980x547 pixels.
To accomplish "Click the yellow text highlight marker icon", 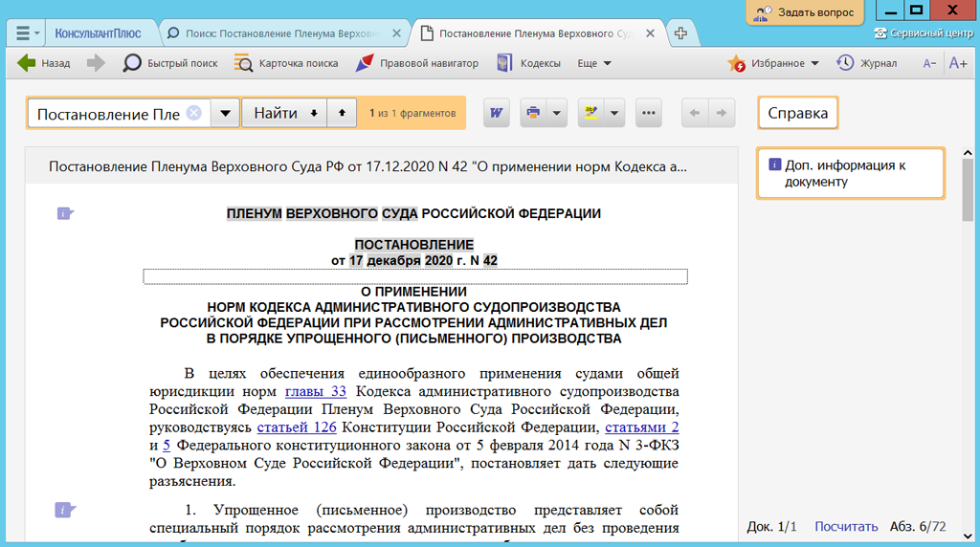I will tap(590, 113).
